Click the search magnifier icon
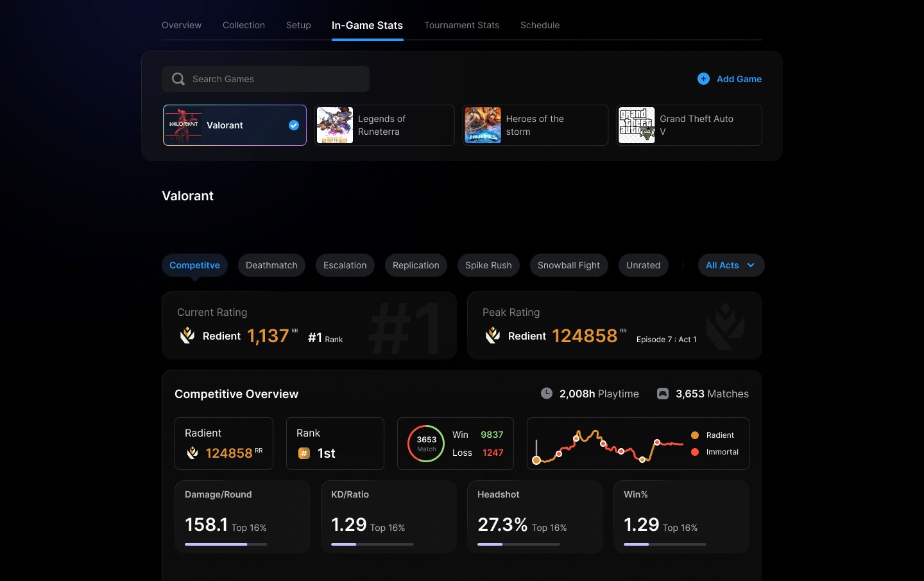Screen dimensions: 924x581 178,79
